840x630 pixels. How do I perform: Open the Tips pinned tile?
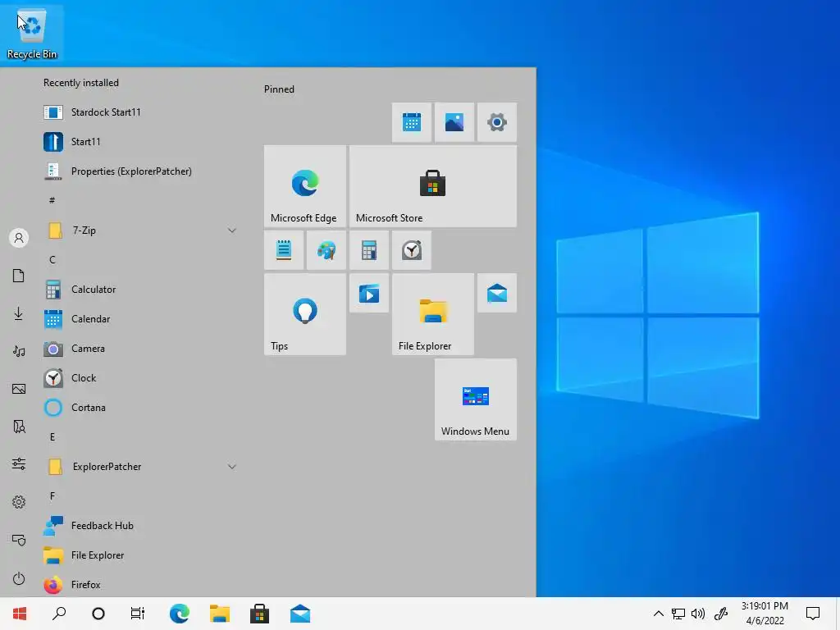[305, 314]
